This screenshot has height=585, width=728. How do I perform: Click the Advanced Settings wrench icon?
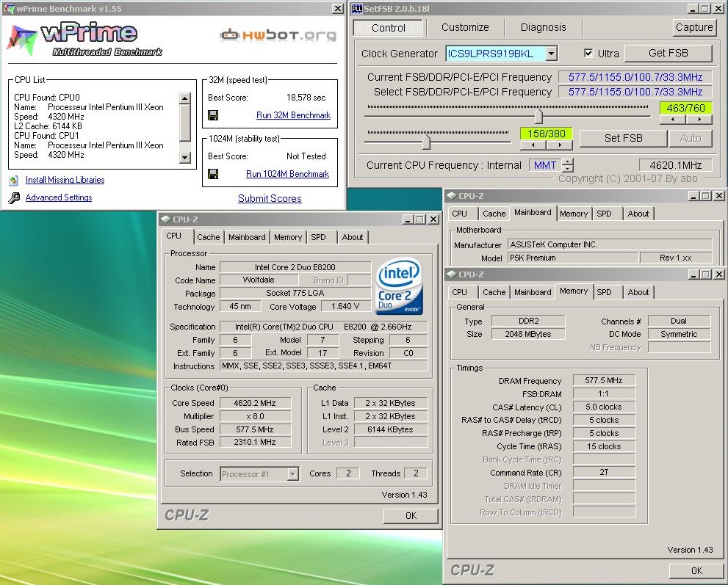click(14, 198)
